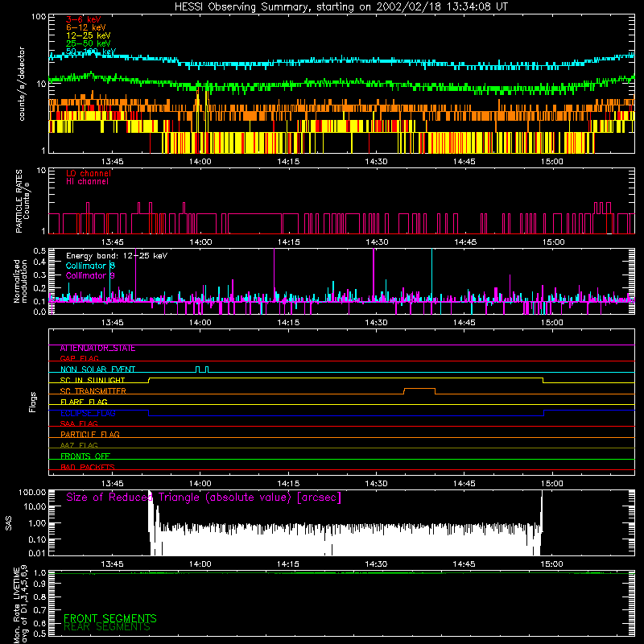Click the Mon. Rate LIVETIME axis label

21,604
